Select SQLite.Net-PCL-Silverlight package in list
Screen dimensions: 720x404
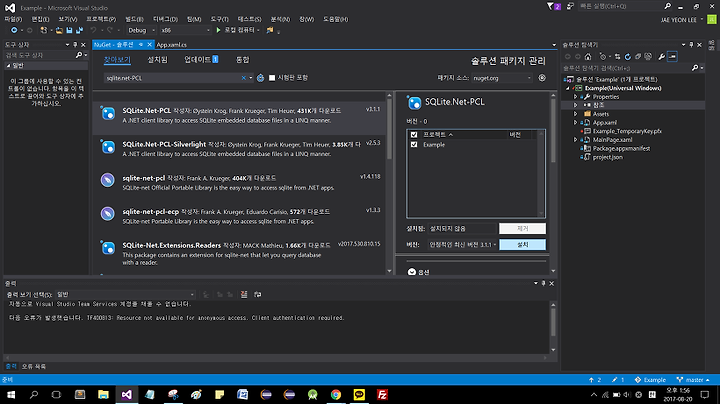click(x=239, y=149)
